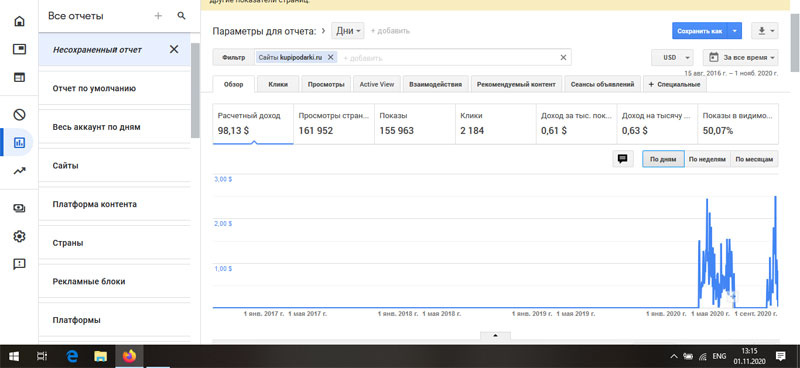Search reports with magnifier icon
Viewport: 800px width, 368px height.
pos(181,16)
